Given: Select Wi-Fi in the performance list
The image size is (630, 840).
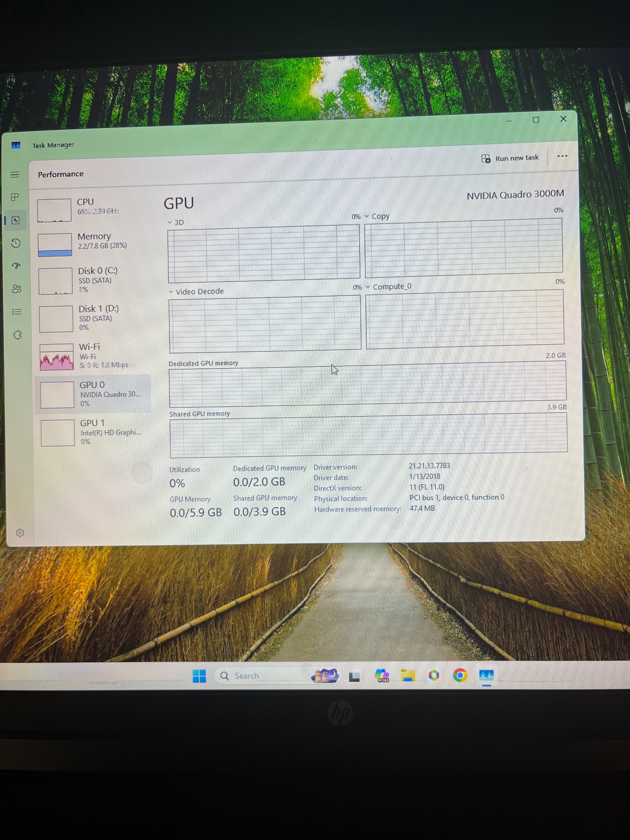Looking at the screenshot, I should pyautogui.click(x=94, y=356).
